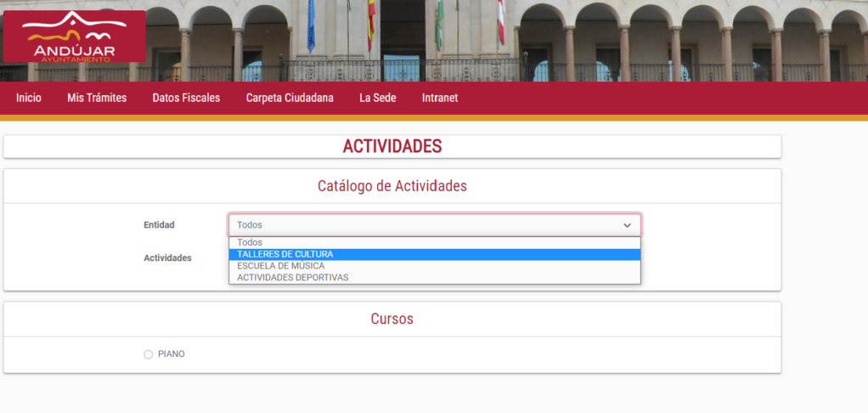Viewport: 868px width, 413px height.
Task: Open La Sede in the navigation bar
Action: [378, 98]
